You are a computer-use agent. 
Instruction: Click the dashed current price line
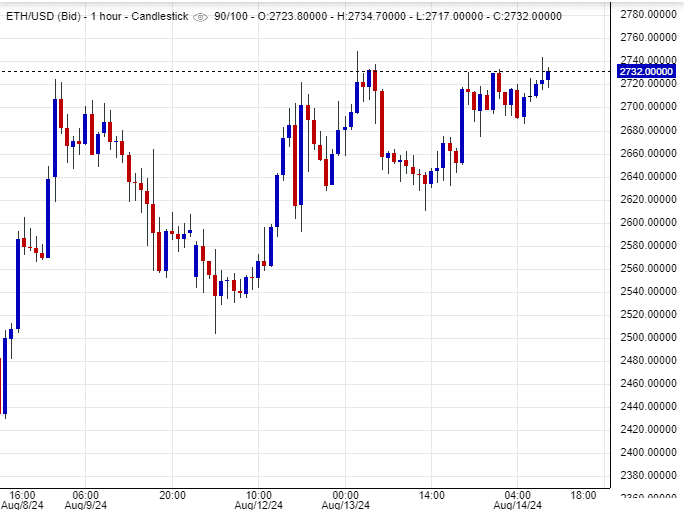pos(300,71)
